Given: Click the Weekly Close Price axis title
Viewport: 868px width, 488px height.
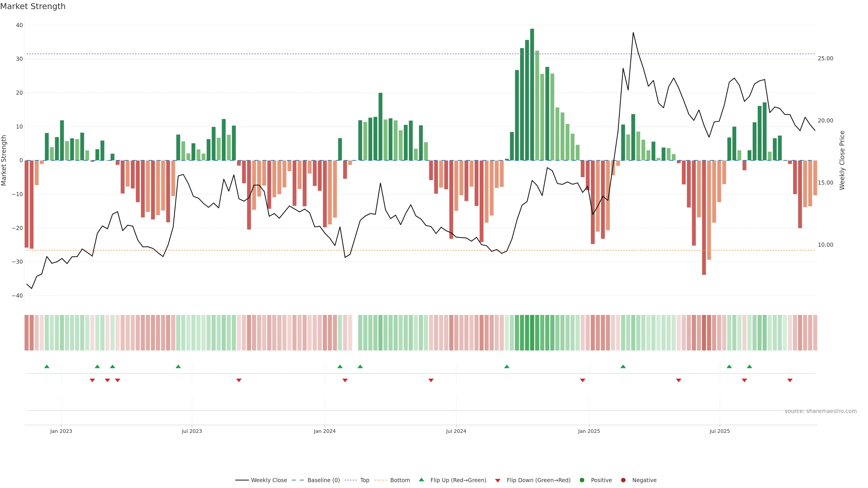Looking at the screenshot, I should point(842,160).
